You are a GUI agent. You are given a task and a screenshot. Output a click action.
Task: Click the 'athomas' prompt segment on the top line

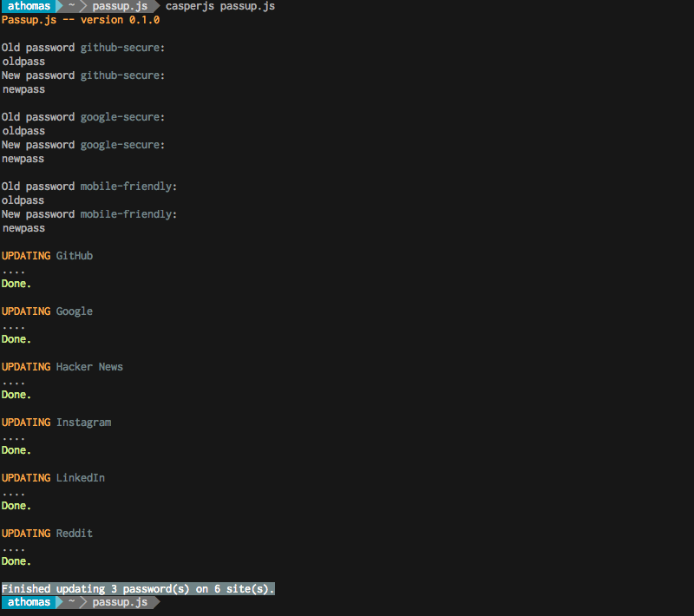pyautogui.click(x=29, y=6)
